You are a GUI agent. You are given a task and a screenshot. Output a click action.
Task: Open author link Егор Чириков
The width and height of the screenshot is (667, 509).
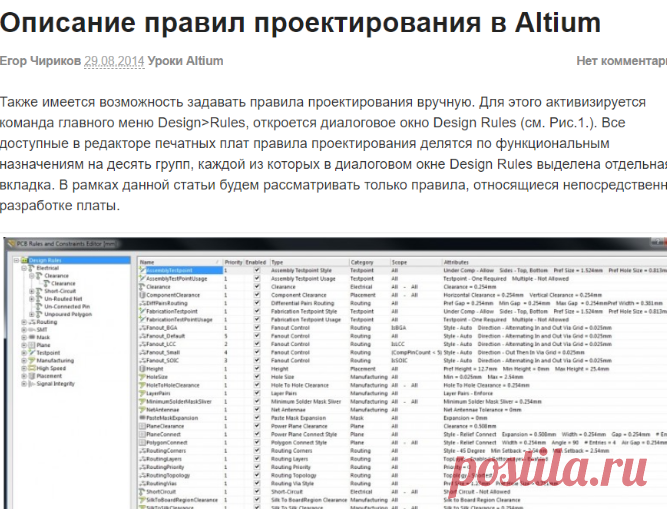(40, 61)
